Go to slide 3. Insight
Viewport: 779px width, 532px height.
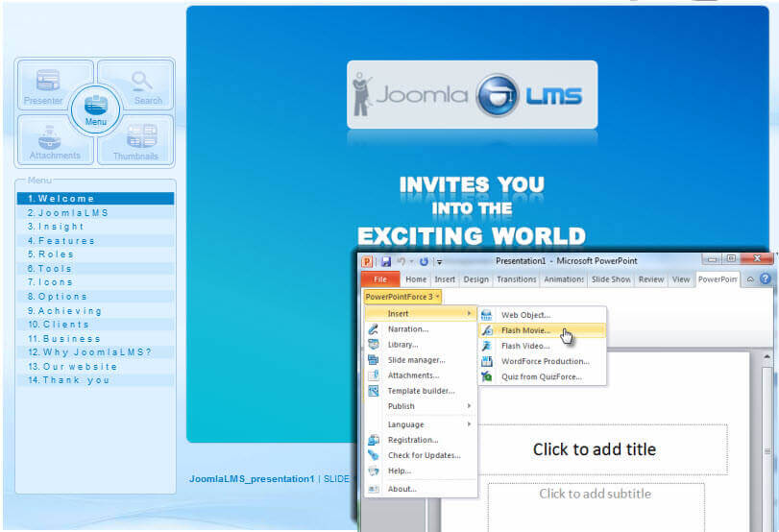point(95,227)
